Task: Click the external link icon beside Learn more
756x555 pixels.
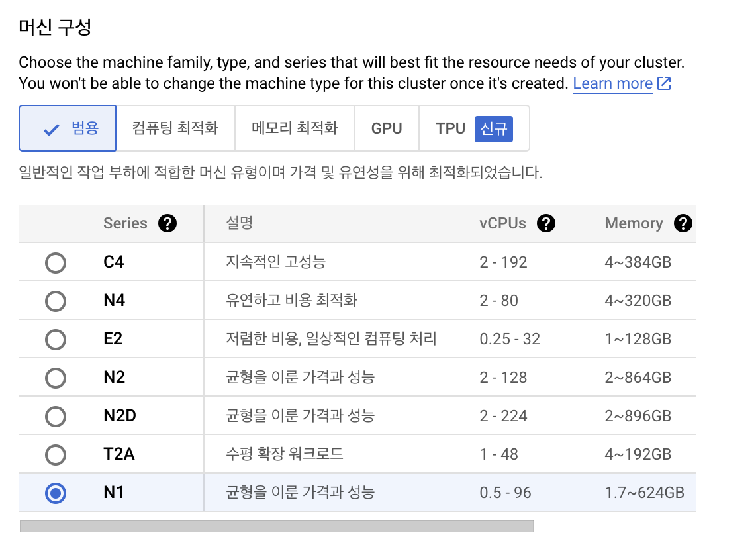Action: (x=664, y=84)
